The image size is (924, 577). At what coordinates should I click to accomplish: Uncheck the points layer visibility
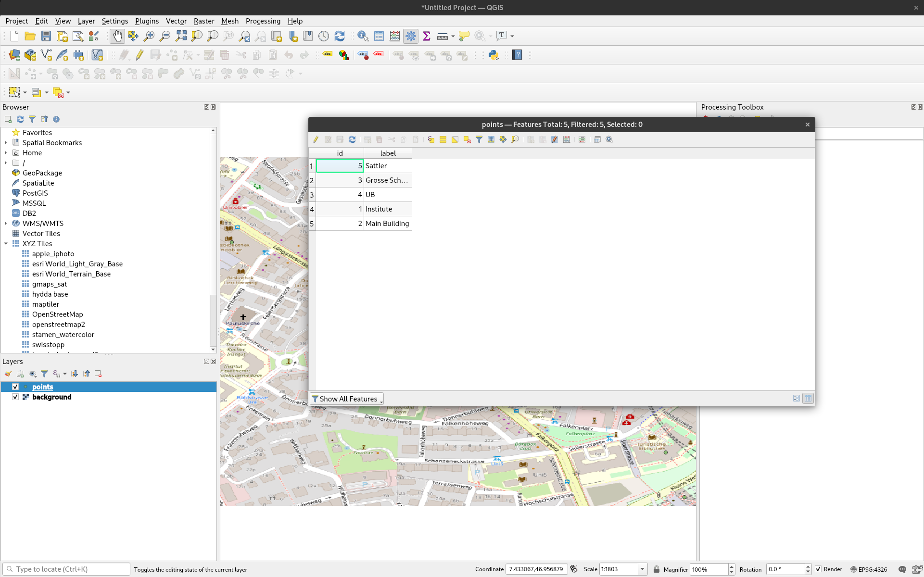click(15, 387)
